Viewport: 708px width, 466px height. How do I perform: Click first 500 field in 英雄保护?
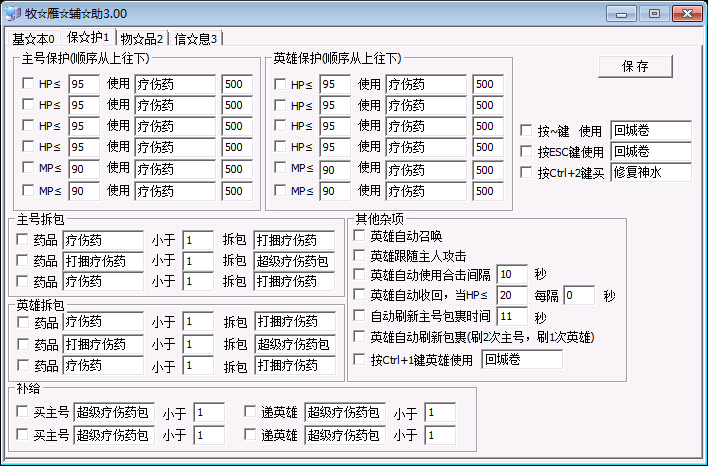(488, 84)
